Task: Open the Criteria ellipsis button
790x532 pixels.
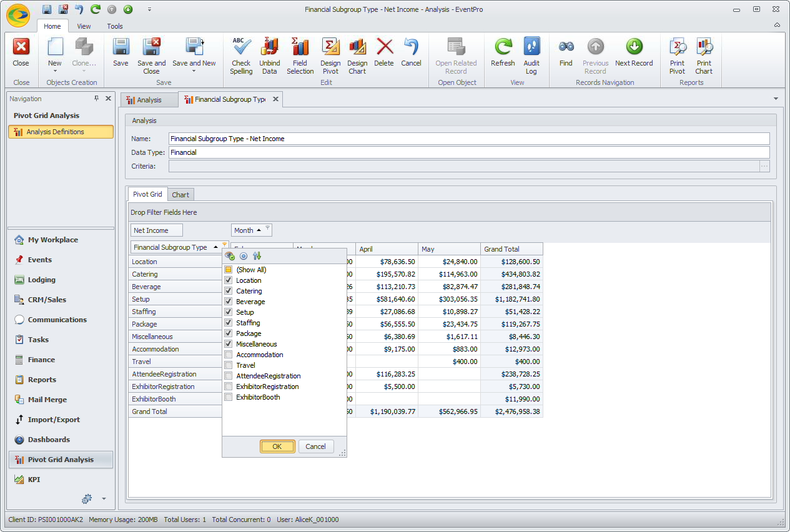Action: [764, 166]
